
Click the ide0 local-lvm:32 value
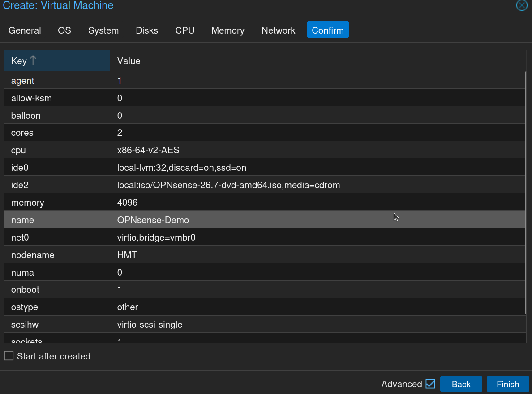pyautogui.click(x=182, y=168)
